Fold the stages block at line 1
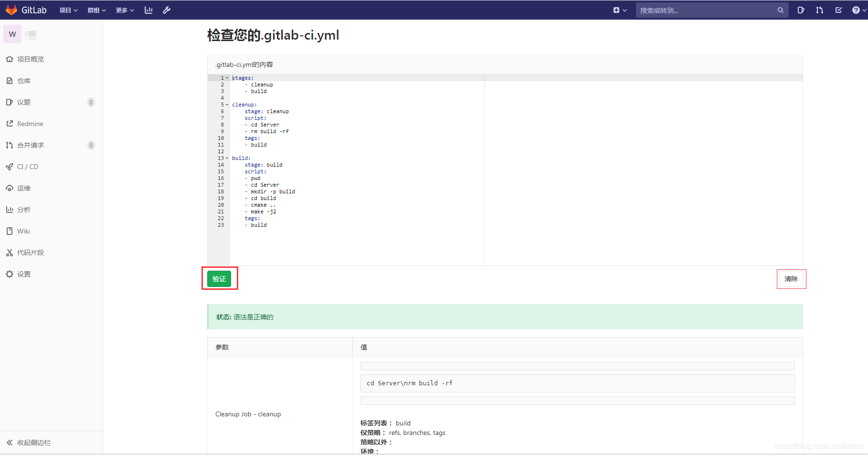The width and height of the screenshot is (868, 455). [x=227, y=78]
